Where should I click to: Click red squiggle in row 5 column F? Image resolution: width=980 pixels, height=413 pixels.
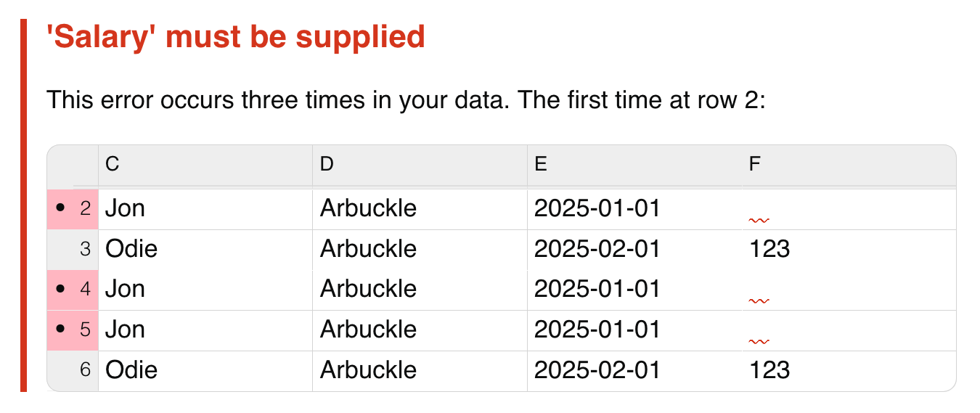click(759, 340)
